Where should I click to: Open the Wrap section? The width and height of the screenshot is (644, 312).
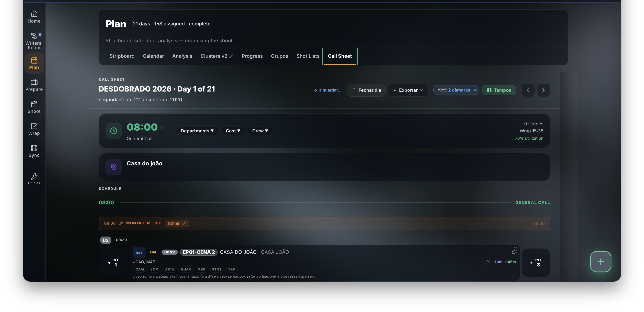(x=34, y=129)
